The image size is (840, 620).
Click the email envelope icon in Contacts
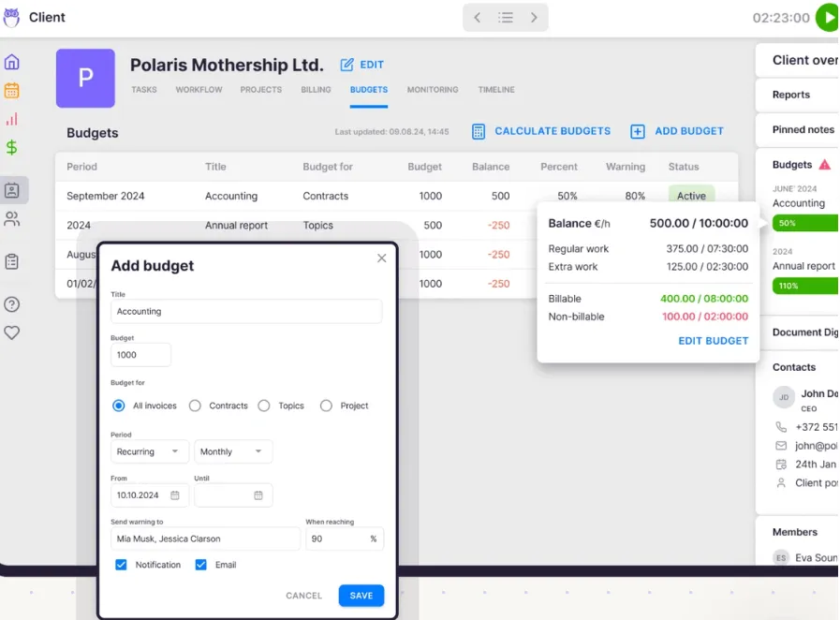[781, 446]
